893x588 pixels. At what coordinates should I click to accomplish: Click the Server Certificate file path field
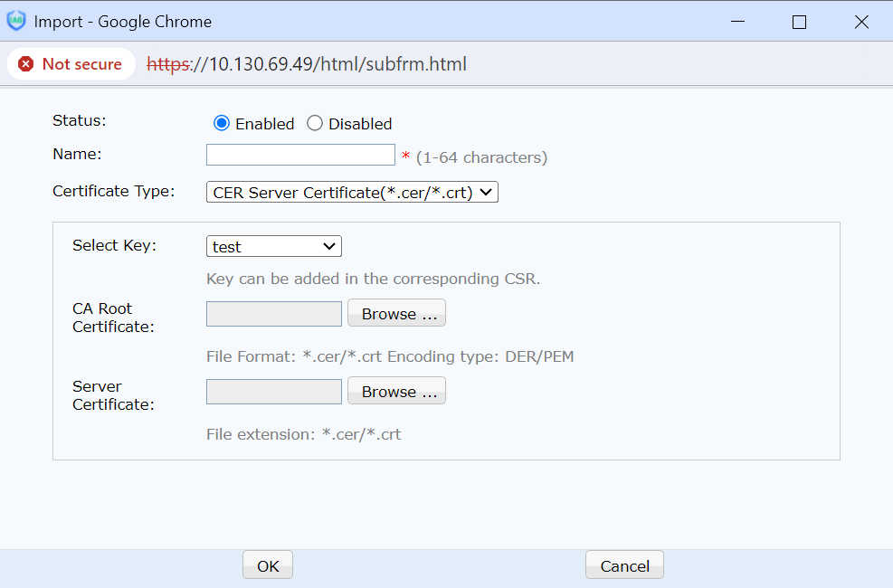tap(274, 392)
